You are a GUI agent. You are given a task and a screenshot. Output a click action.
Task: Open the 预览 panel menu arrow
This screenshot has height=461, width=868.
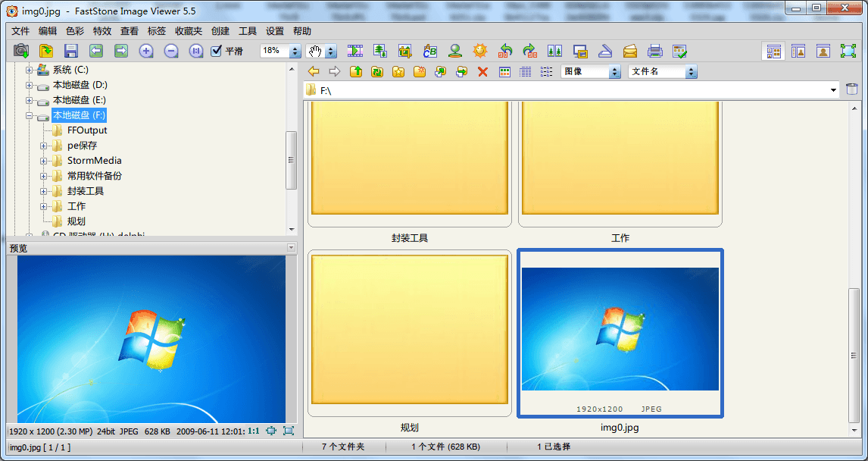tap(292, 248)
